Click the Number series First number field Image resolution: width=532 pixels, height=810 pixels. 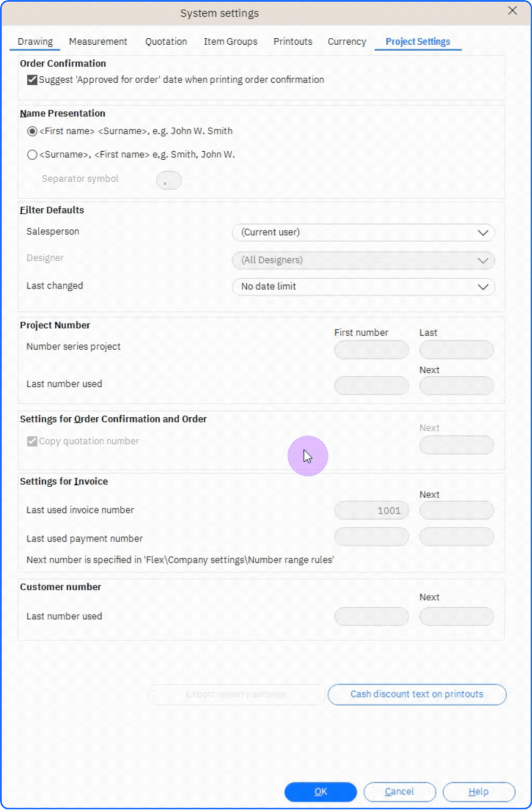point(371,350)
